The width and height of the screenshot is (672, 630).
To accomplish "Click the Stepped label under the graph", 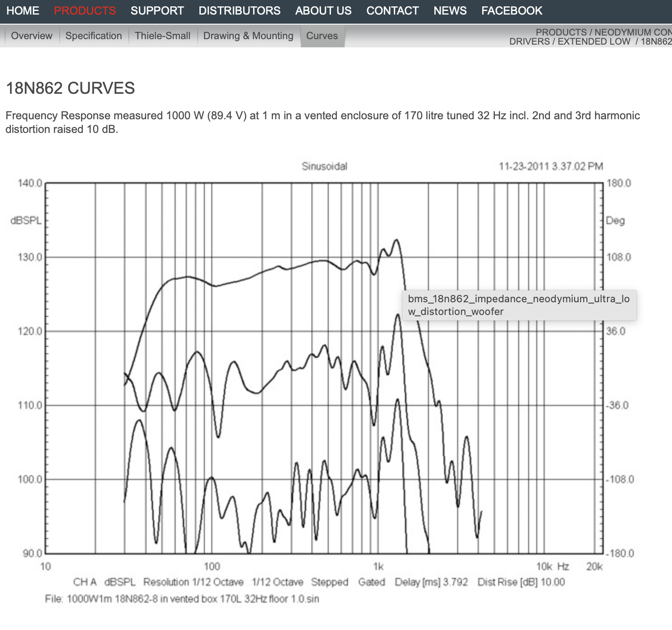I will click(330, 582).
